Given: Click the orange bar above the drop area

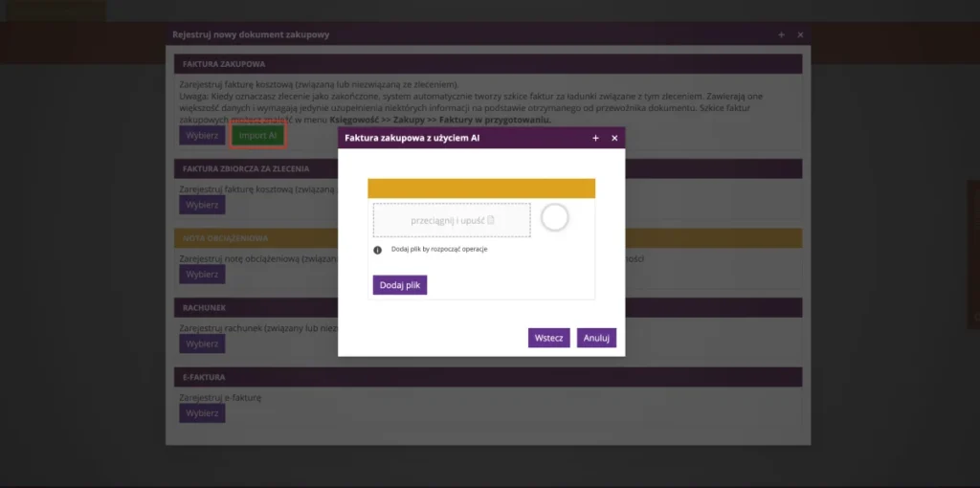Looking at the screenshot, I should 481,189.
